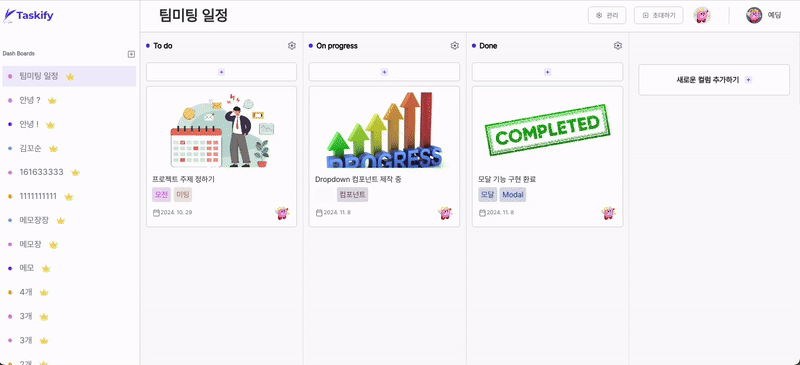Click calendar icon beside 2024. 10. 29
Screen dimensions: 800x365
coord(156,212)
